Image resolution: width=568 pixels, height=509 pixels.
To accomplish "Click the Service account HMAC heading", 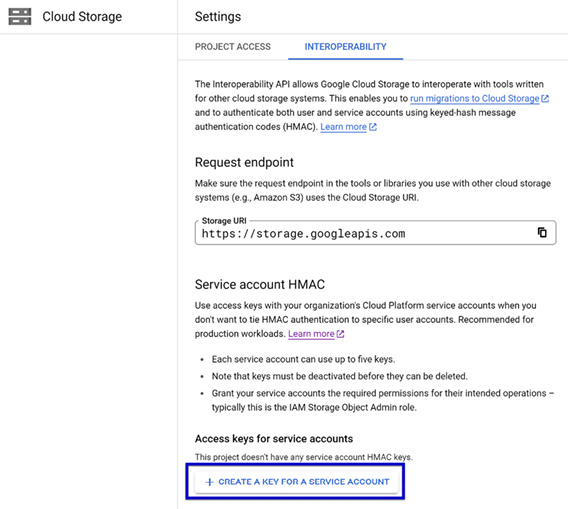I will coord(260,284).
